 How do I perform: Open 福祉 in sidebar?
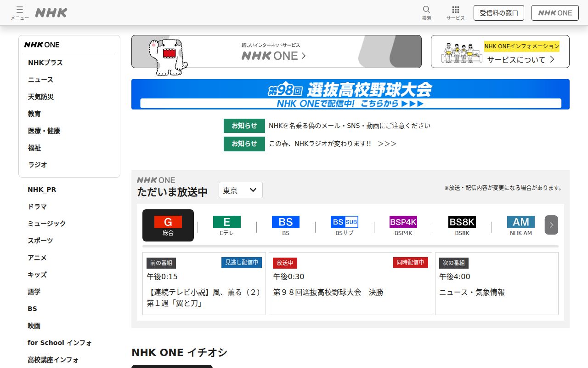34,148
